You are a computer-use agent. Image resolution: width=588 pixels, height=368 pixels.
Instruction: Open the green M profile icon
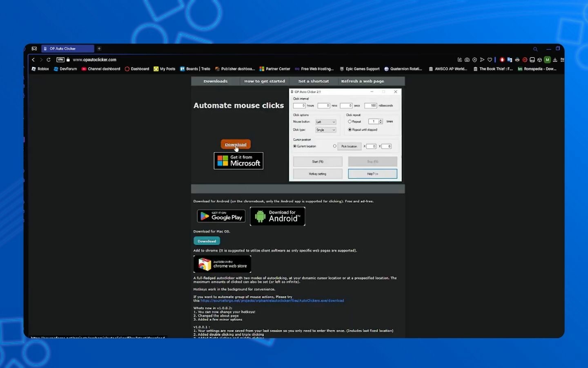548,60
